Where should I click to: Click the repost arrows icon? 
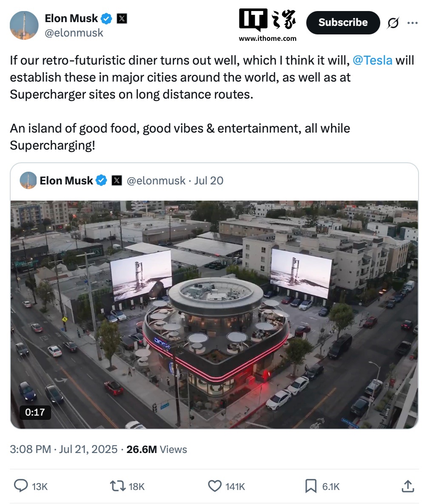117,486
